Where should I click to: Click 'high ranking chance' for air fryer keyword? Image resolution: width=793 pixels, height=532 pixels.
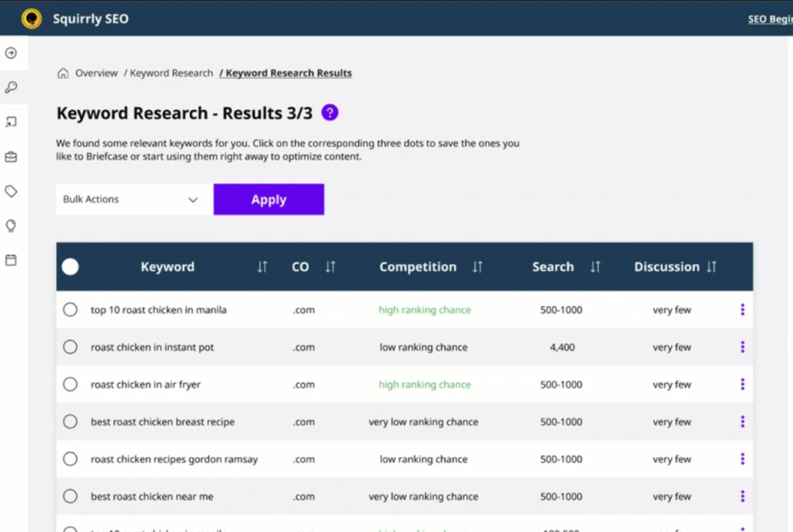(x=424, y=384)
